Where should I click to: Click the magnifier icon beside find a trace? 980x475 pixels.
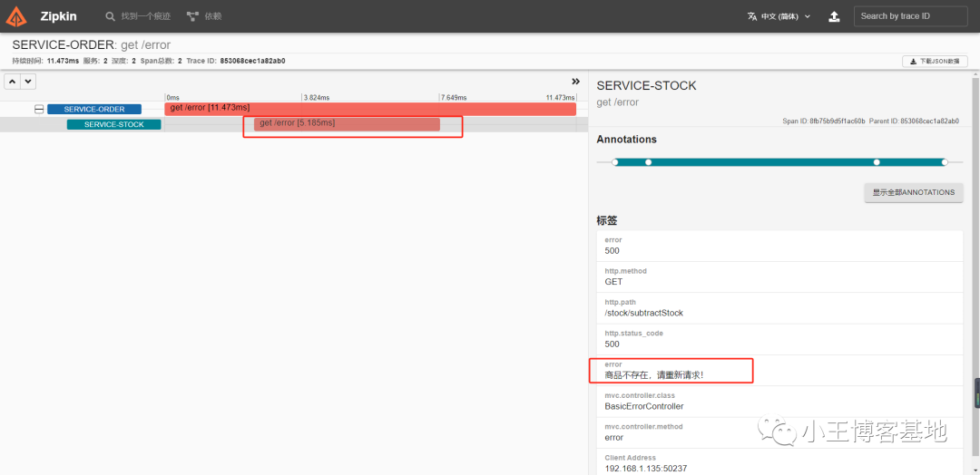click(x=110, y=17)
